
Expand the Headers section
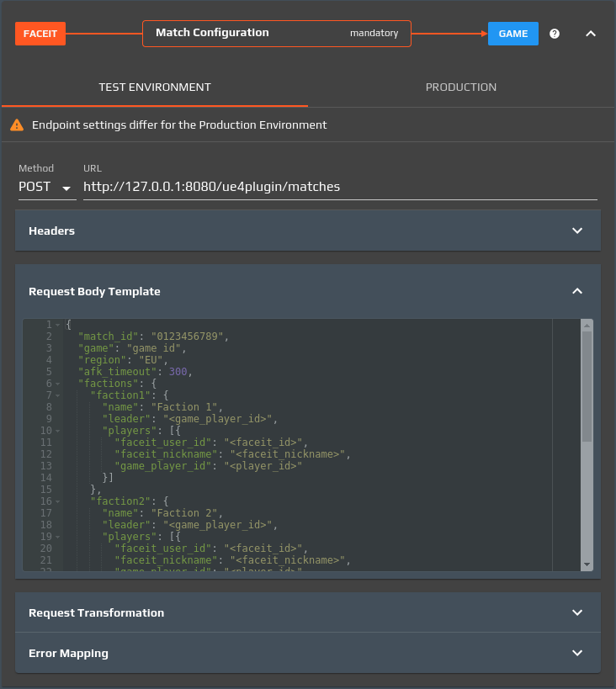click(x=577, y=231)
